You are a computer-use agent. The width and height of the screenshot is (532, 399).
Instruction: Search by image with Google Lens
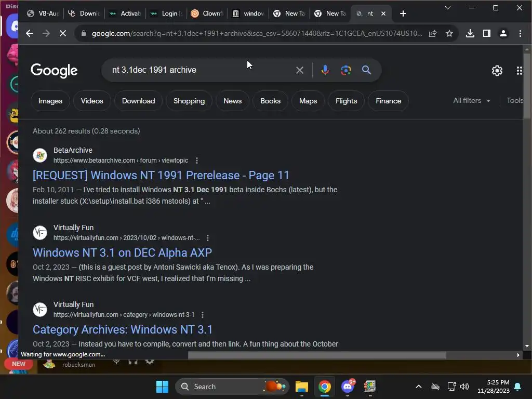tap(345, 70)
